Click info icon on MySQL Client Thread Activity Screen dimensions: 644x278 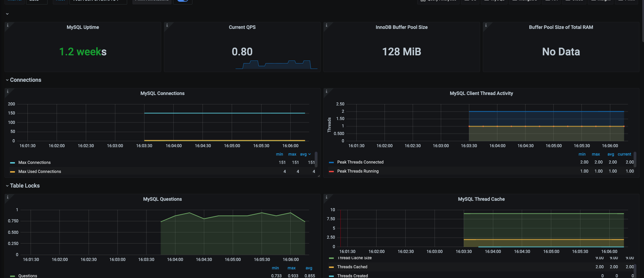pyautogui.click(x=327, y=91)
